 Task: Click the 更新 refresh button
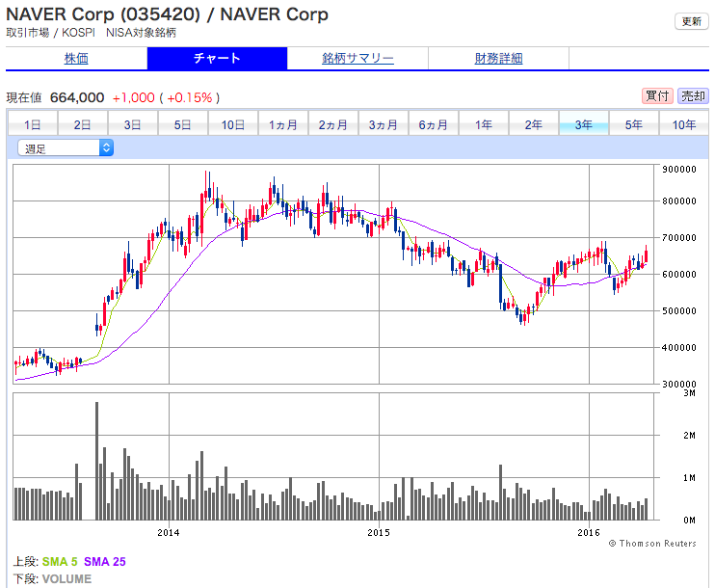pyautogui.click(x=691, y=21)
